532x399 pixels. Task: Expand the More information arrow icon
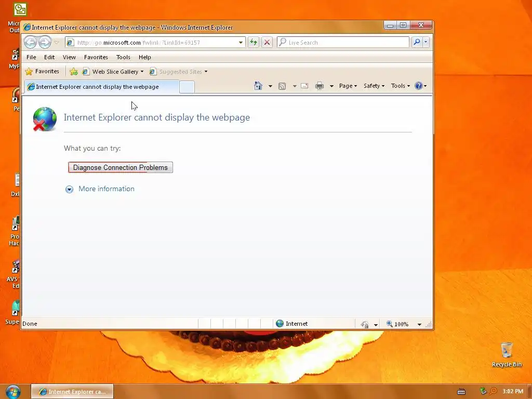tap(69, 189)
